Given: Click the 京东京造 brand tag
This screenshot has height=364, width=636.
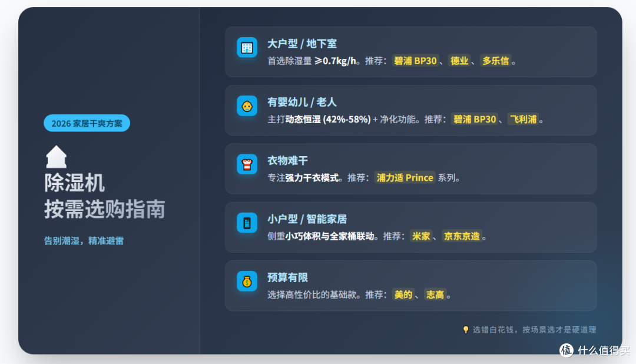Looking at the screenshot, I should (x=462, y=236).
